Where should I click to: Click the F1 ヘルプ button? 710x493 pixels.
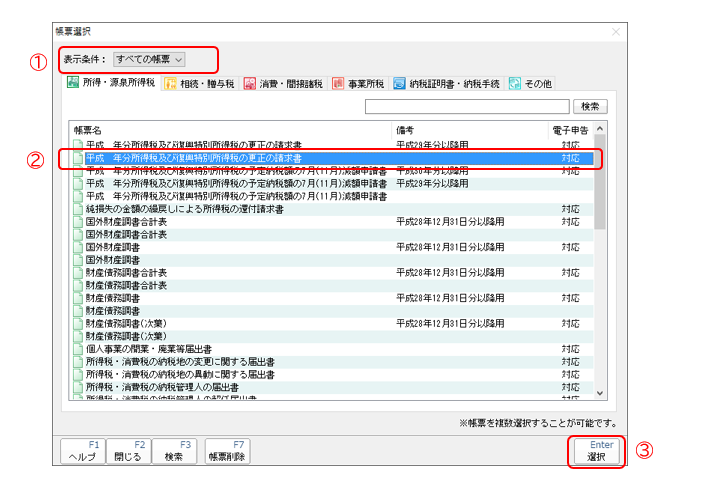(x=83, y=451)
